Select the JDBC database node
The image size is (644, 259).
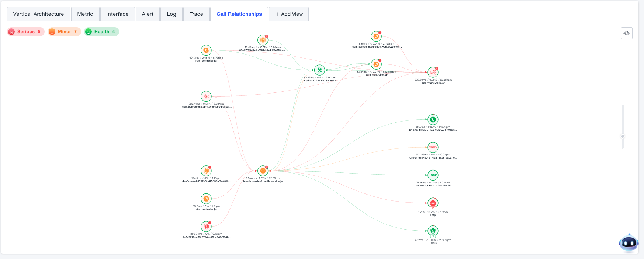433,175
